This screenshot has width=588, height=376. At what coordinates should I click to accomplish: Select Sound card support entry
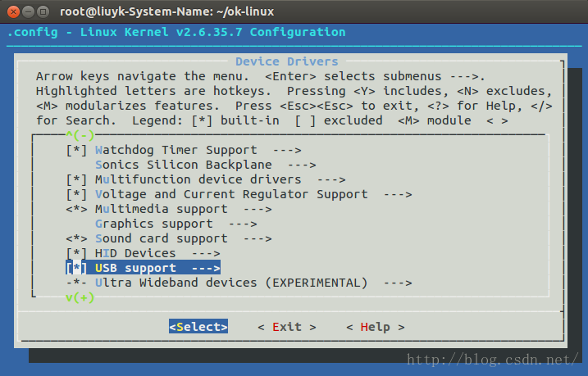click(162, 238)
